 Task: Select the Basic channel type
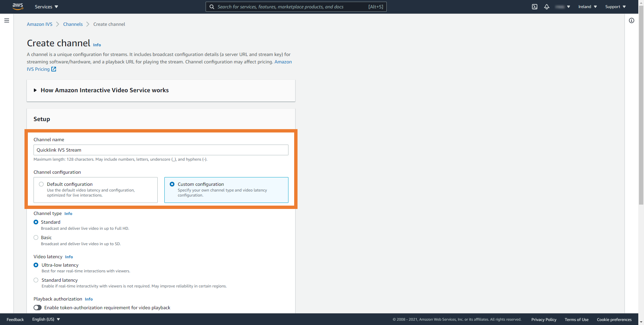36,237
